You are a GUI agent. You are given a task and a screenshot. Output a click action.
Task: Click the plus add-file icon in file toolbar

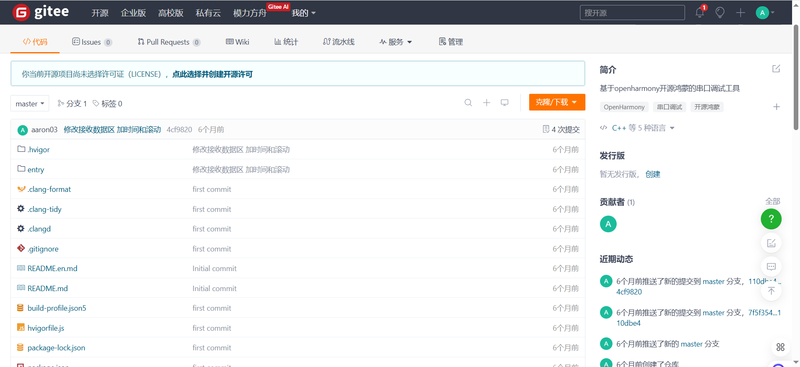coord(486,103)
